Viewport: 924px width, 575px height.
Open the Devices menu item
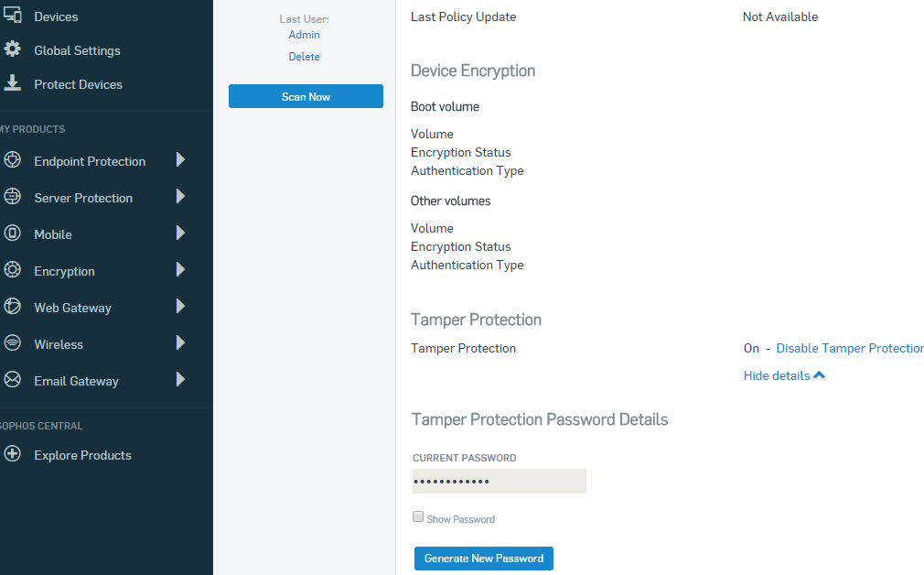56,16
